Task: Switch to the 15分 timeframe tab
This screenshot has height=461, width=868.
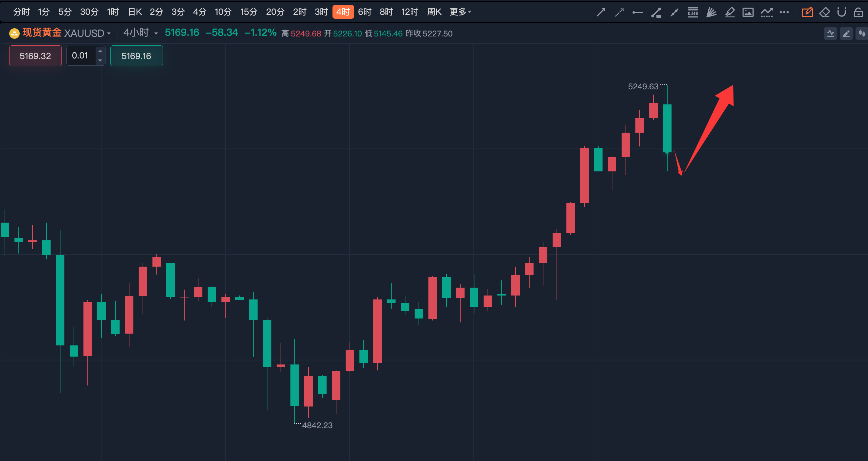Action: click(x=248, y=12)
